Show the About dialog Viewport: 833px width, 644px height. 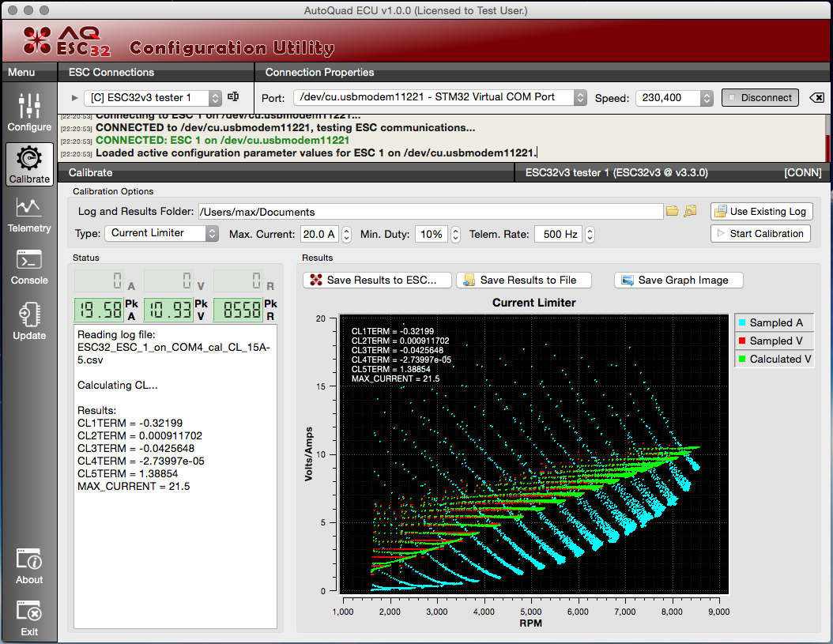pos(29,567)
